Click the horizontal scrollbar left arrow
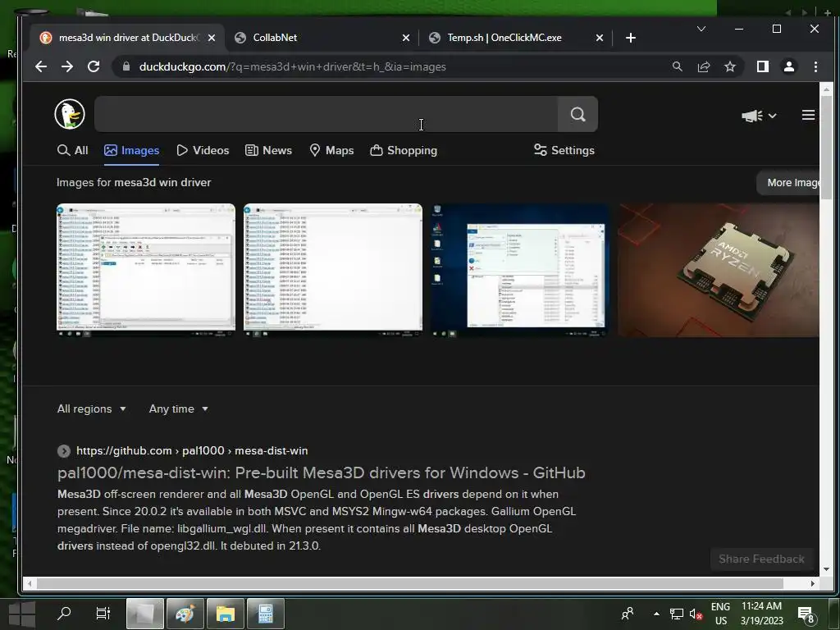 tap(30, 583)
